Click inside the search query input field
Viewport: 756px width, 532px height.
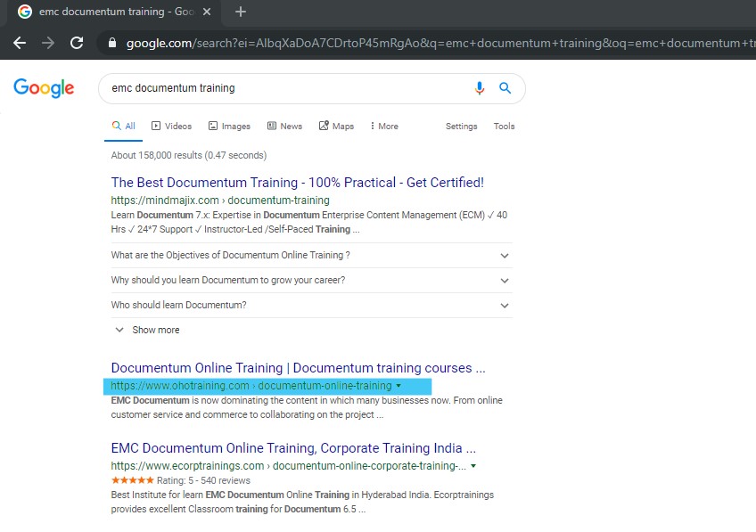pos(267,89)
